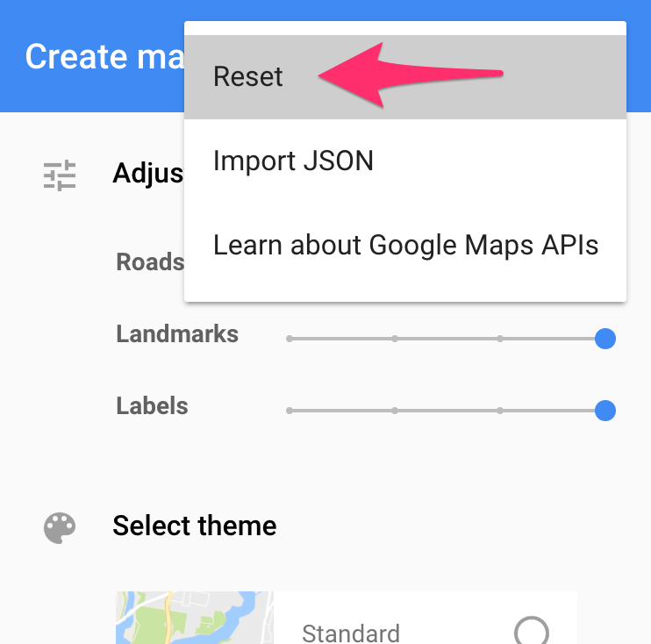Click the adjust sliders icon
Screen dimensions: 651x644
coord(60,175)
